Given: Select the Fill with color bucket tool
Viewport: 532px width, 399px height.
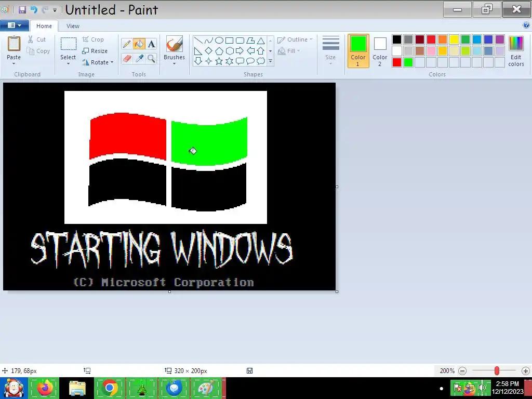Looking at the screenshot, I should pos(139,44).
